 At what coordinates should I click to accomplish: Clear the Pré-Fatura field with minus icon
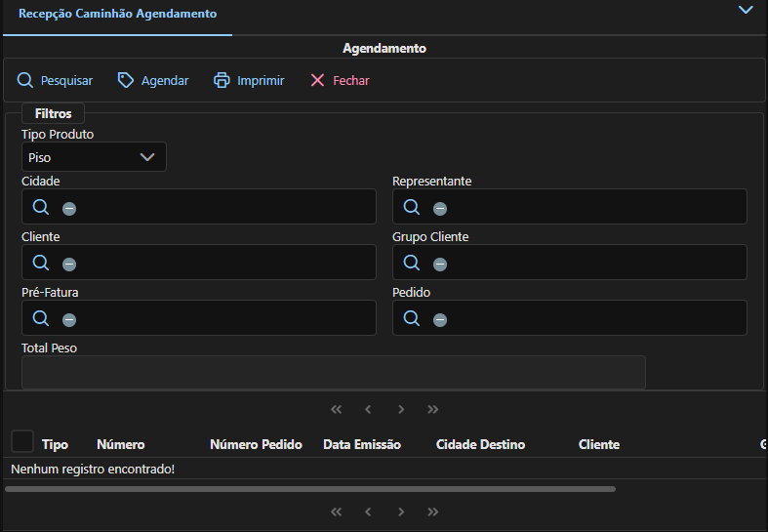pyautogui.click(x=69, y=320)
